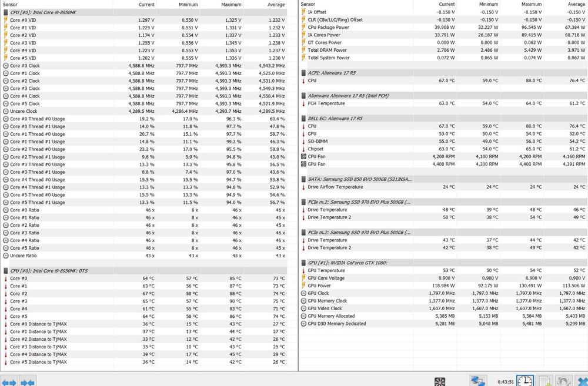Collapse the Intel Core i9-8950HK: DTS group

point(5,271)
